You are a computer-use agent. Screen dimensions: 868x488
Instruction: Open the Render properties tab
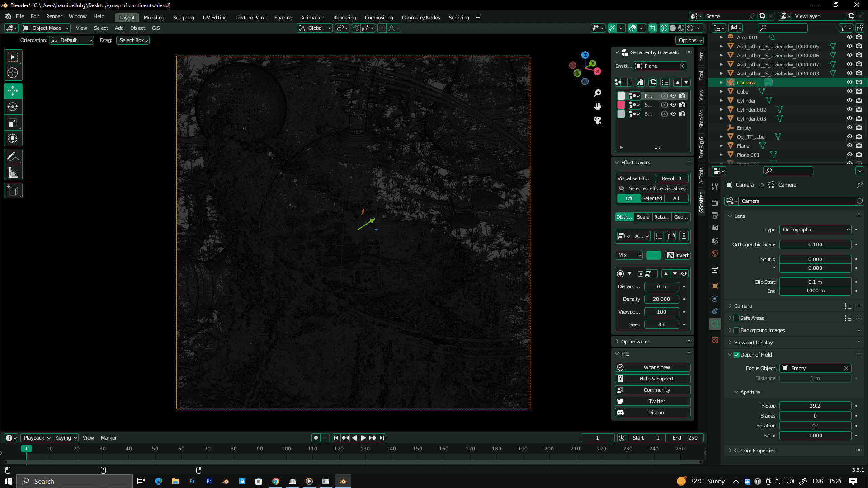pos(715,203)
